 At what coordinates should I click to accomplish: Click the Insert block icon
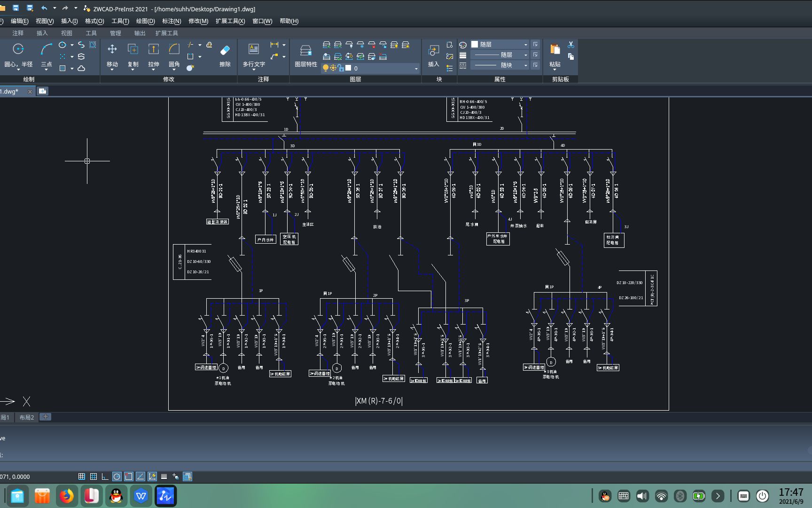tap(433, 50)
